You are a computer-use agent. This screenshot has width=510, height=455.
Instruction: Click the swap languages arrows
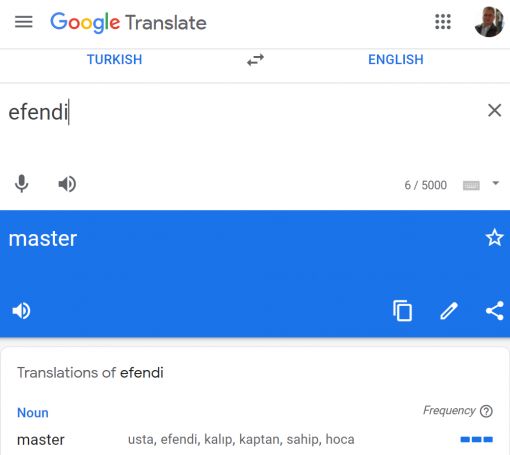coord(255,60)
